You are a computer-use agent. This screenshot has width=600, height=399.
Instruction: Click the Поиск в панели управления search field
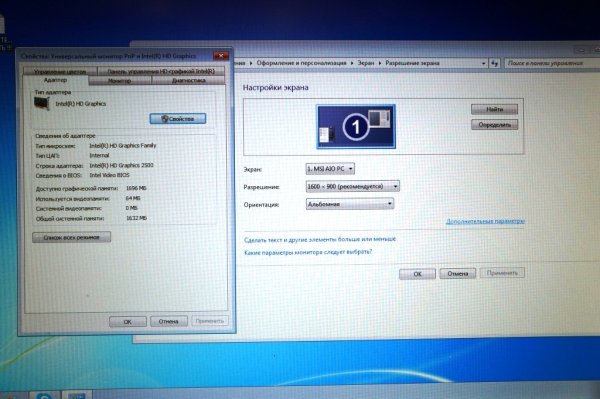pos(551,63)
